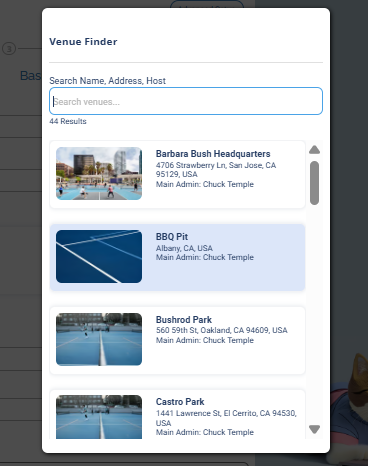Select the Castro Park venue name

(x=180, y=402)
